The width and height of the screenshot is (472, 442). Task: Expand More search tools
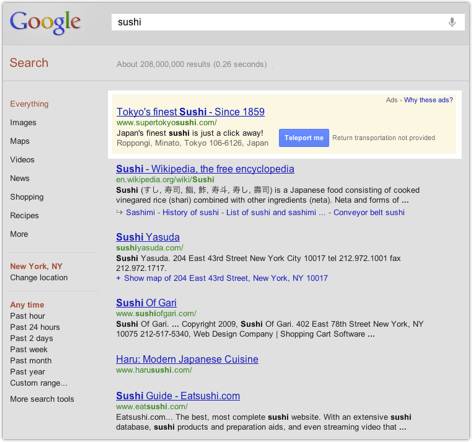point(42,399)
